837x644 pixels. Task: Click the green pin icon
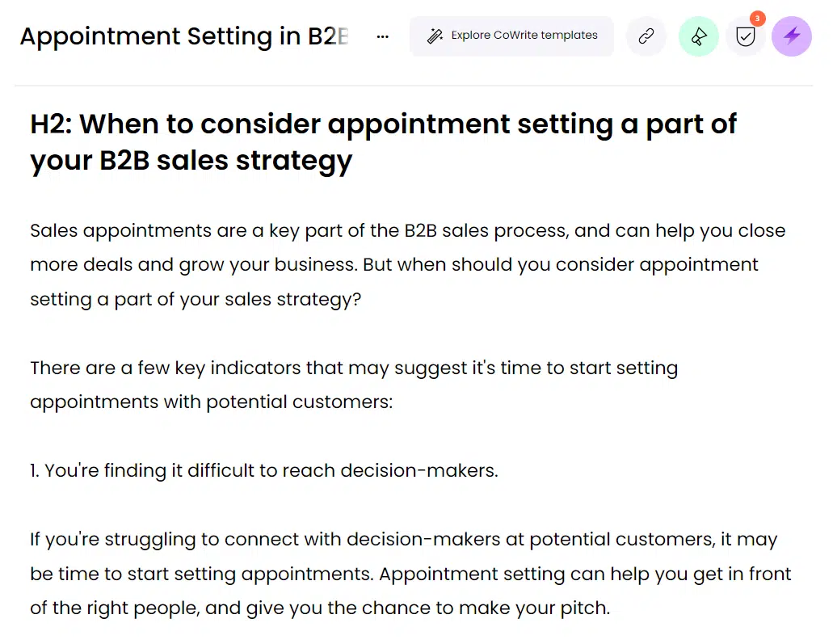pyautogui.click(x=698, y=36)
